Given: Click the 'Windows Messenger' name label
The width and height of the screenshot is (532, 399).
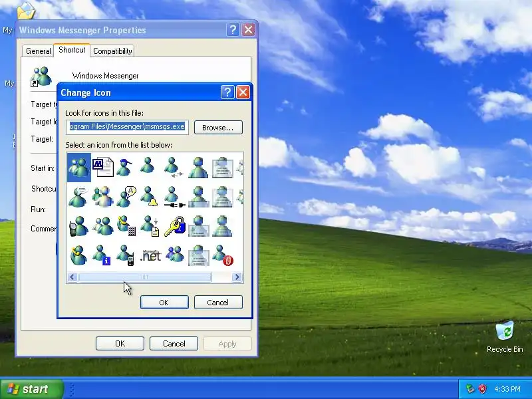Looking at the screenshot, I should [x=105, y=76].
